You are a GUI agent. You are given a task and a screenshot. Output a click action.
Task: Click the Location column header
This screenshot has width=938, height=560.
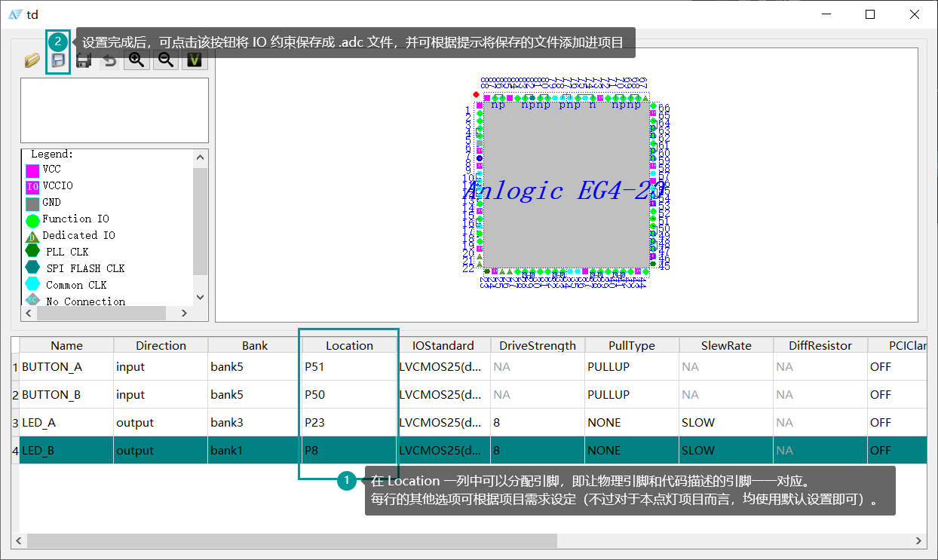coord(349,345)
